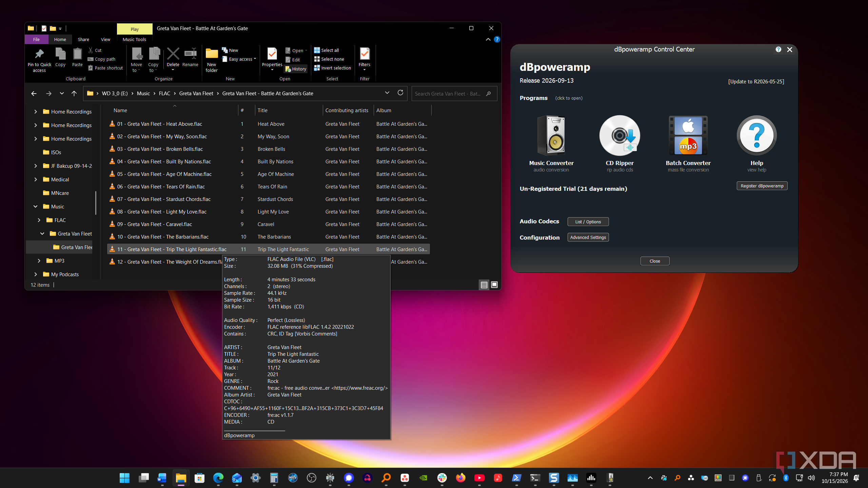Click the Rename icon in ribbon
The width and height of the screenshot is (868, 488).
[190, 54]
